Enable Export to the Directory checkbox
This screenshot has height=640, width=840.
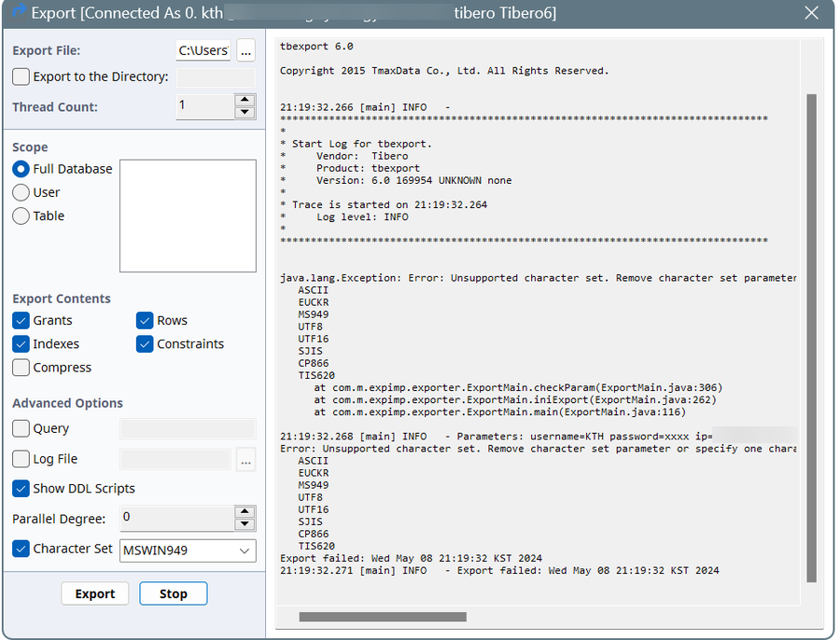[21, 77]
